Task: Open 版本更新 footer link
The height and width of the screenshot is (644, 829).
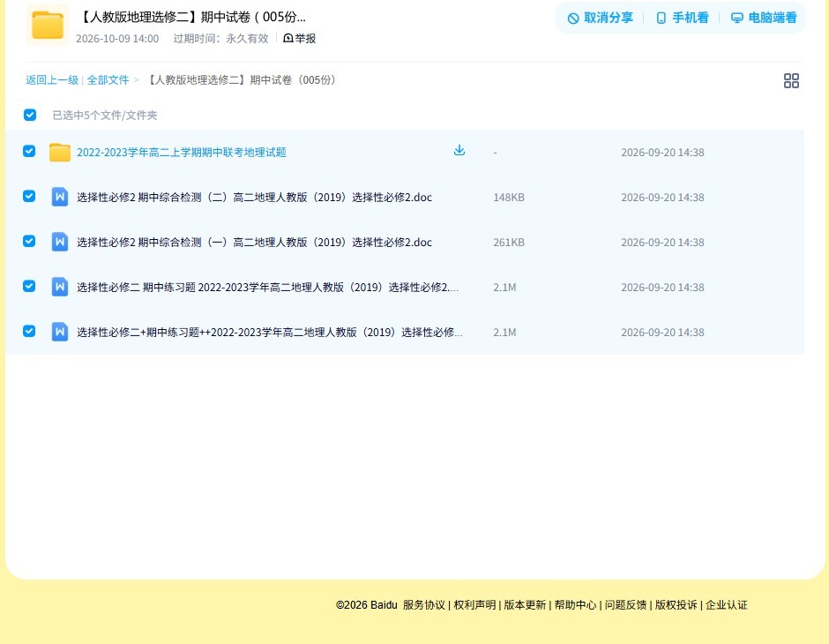Action: coord(525,605)
